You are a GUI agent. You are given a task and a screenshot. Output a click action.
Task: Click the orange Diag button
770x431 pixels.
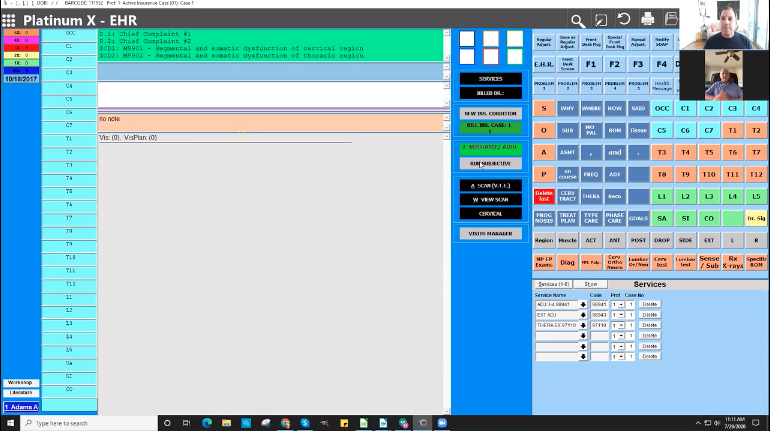tap(567, 262)
